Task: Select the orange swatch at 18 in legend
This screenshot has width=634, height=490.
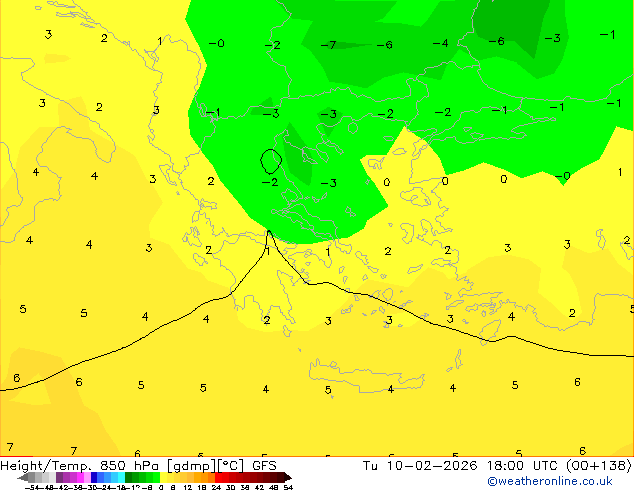Action: tap(205, 478)
